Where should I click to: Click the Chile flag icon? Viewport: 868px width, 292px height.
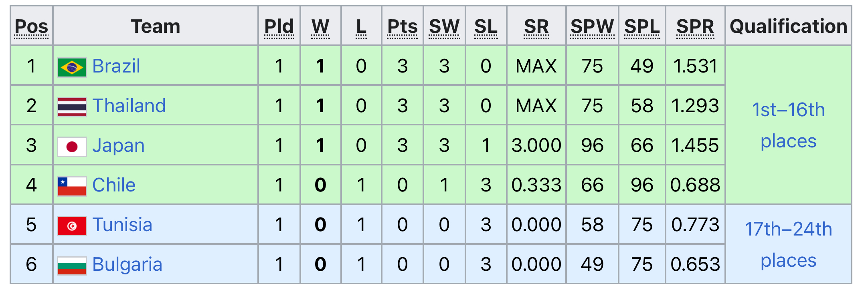click(x=72, y=186)
